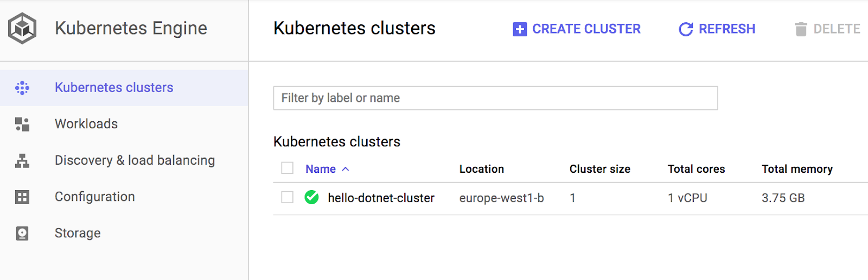The image size is (868, 280).
Task: Click the Configuration grid icon
Action: pos(22,197)
